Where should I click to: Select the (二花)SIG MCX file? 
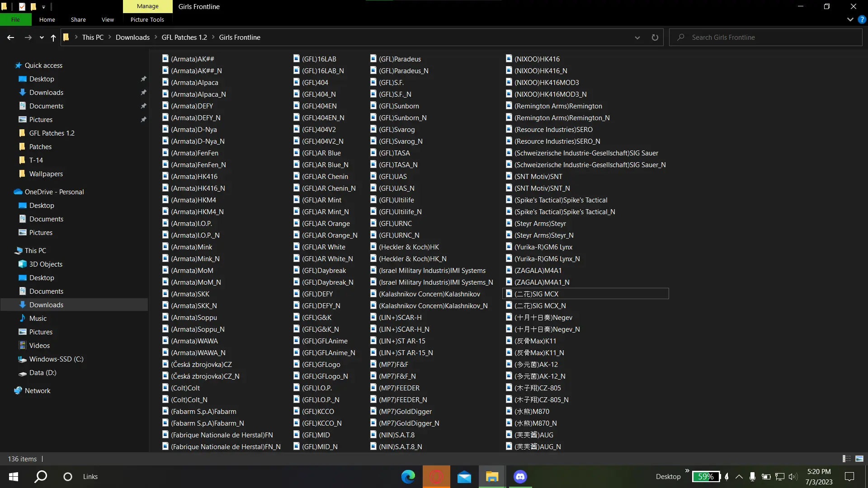coord(585,294)
